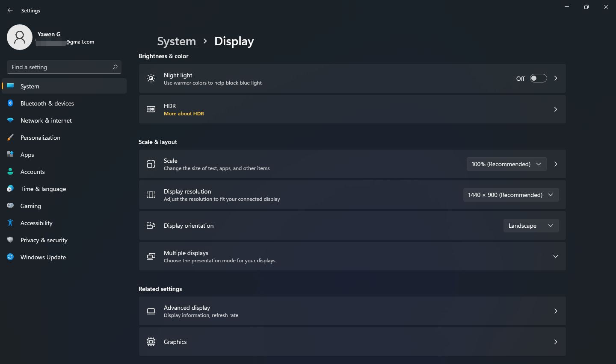Open Advanced display settings
The height and width of the screenshot is (364, 616).
(x=352, y=311)
